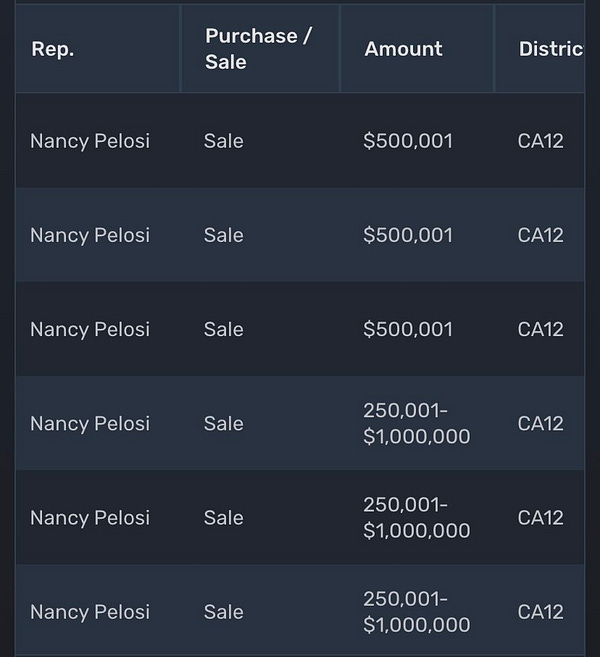Click the Sale cell in first row
Viewport: 600px width, 657px height.
tap(224, 141)
